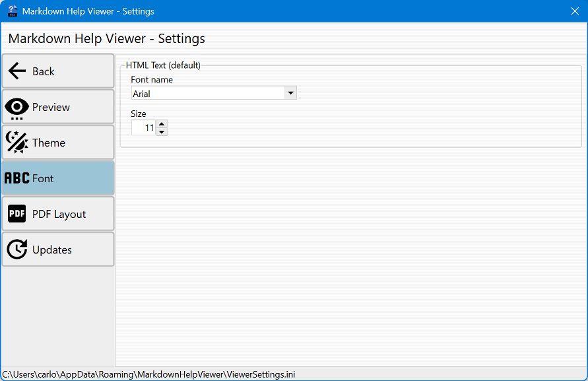The width and height of the screenshot is (588, 381).
Task: Click the eye icon for Preview
Action: [x=17, y=108]
